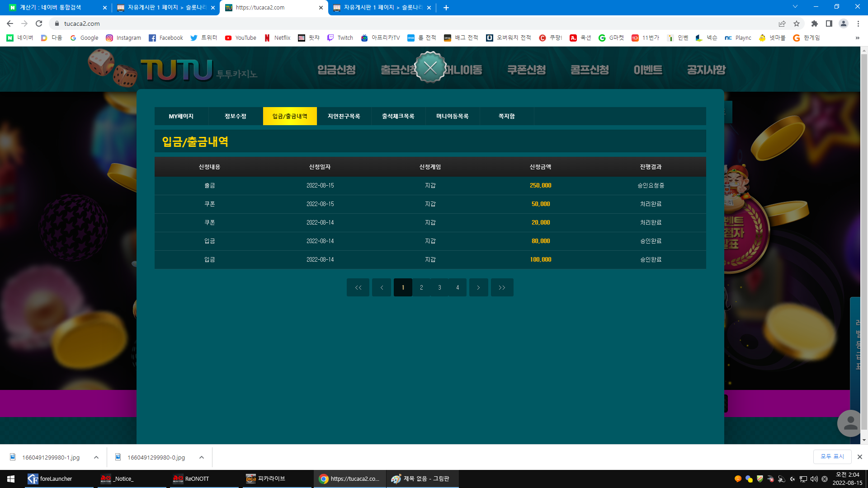
Task: Click the address bar showing tucaca2.com
Action: (407, 23)
